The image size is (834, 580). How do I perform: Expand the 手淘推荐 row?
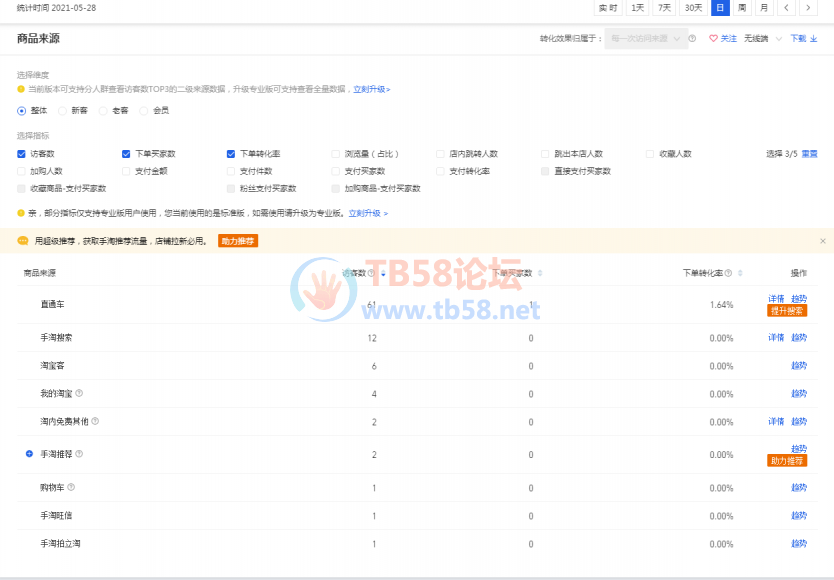pyautogui.click(x=29, y=454)
